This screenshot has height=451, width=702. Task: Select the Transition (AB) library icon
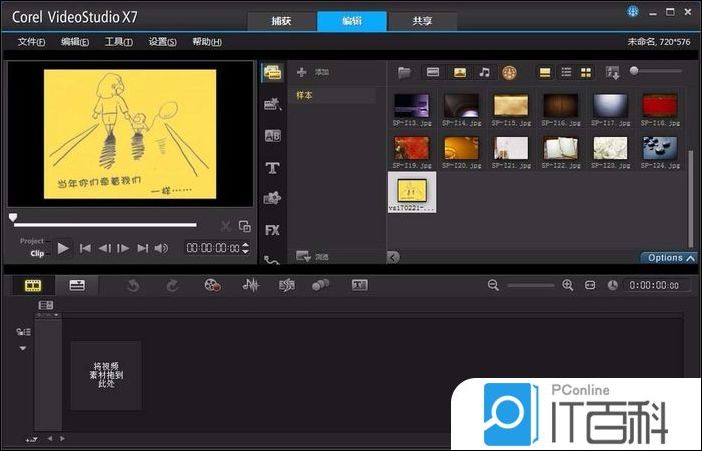[x=272, y=136]
